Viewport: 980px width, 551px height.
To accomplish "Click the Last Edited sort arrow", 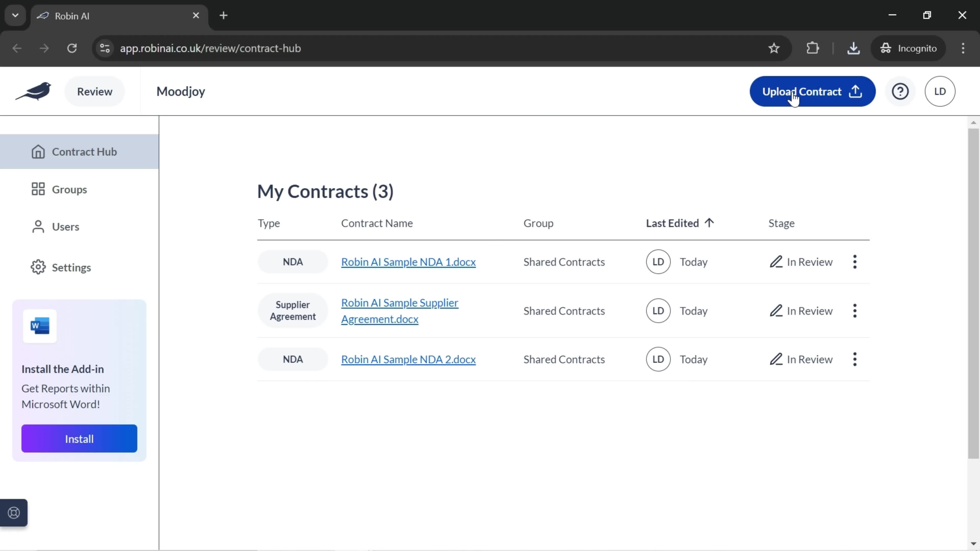I will pyautogui.click(x=709, y=223).
